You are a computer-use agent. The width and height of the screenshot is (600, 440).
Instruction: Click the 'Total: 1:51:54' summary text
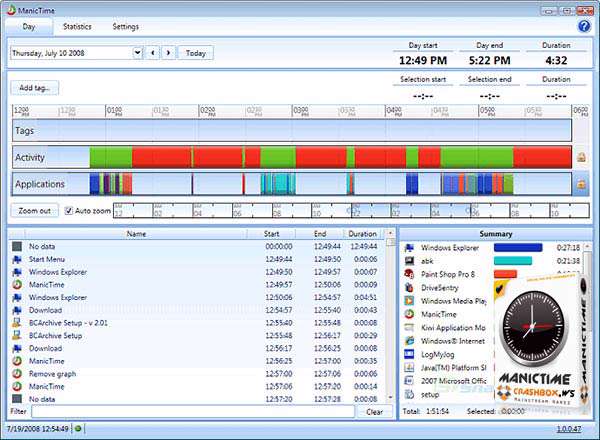pos(426,411)
